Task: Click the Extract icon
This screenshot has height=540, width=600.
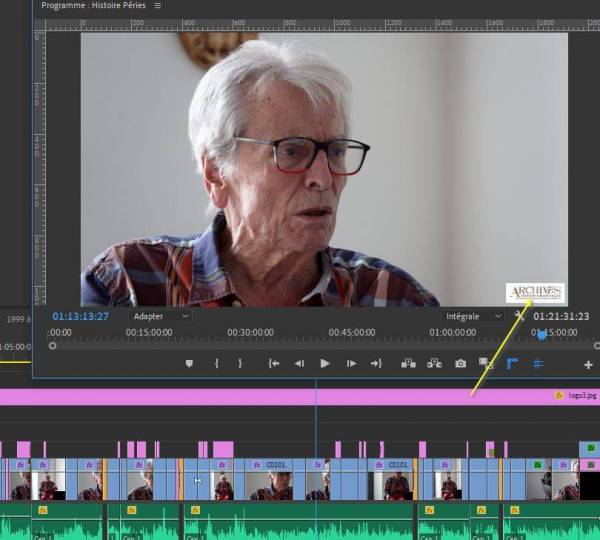Action: click(434, 364)
